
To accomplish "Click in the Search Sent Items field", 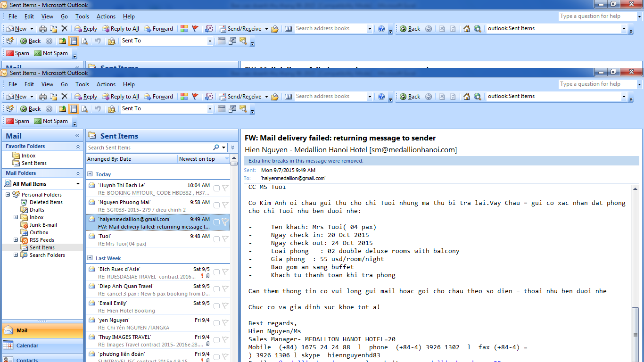I will click(x=150, y=148).
